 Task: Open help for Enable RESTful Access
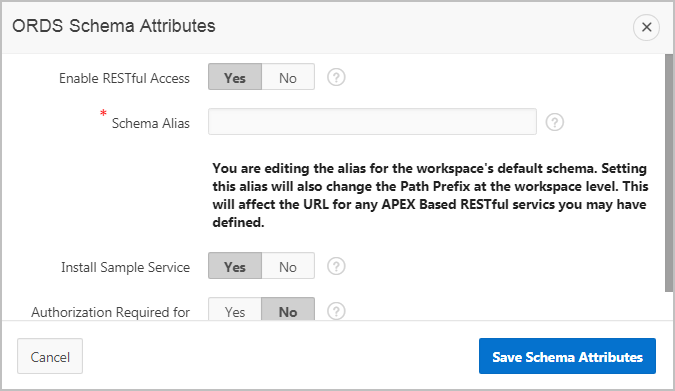tap(336, 78)
